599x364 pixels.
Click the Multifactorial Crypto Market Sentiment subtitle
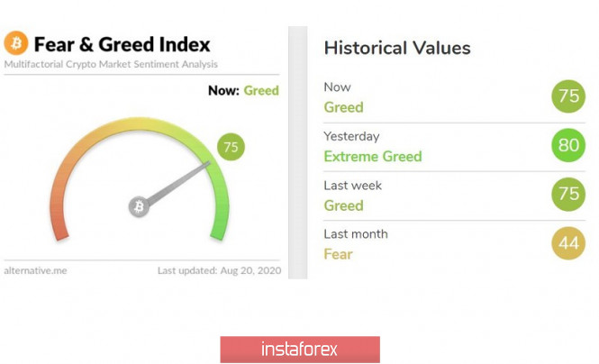pyautogui.click(x=111, y=65)
